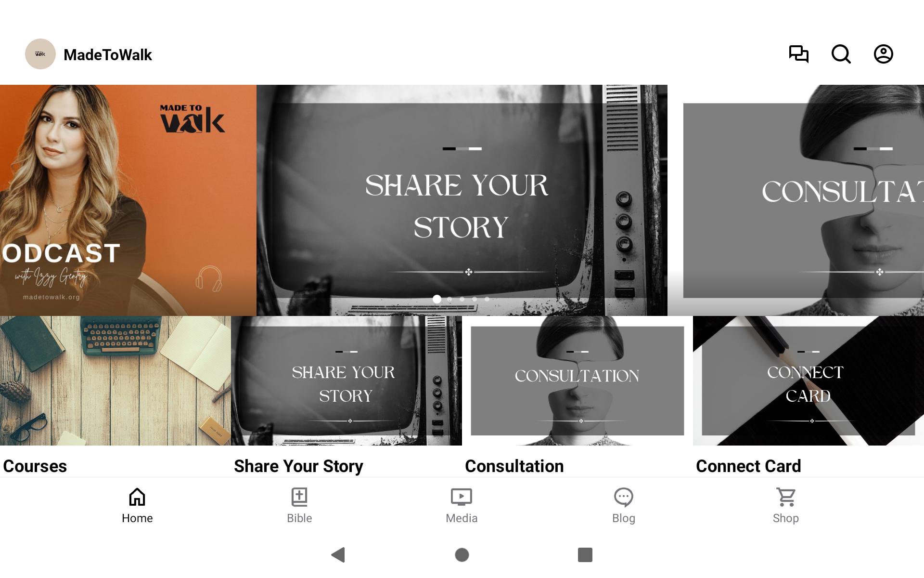Tap the MadeToWalk round logo avatar

[40, 54]
